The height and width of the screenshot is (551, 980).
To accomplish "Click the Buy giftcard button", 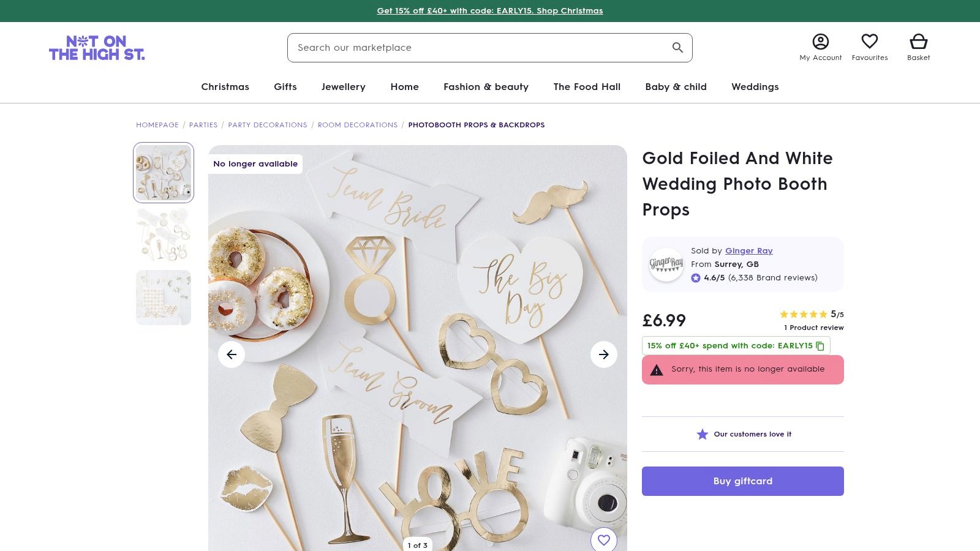I will (x=742, y=481).
